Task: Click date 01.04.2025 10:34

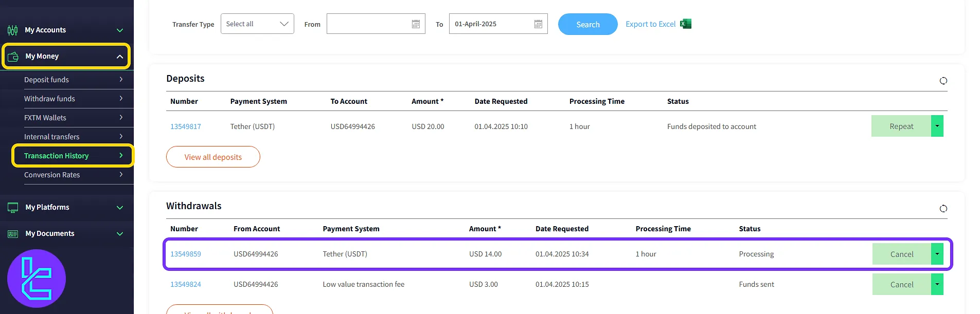Action: tap(562, 254)
